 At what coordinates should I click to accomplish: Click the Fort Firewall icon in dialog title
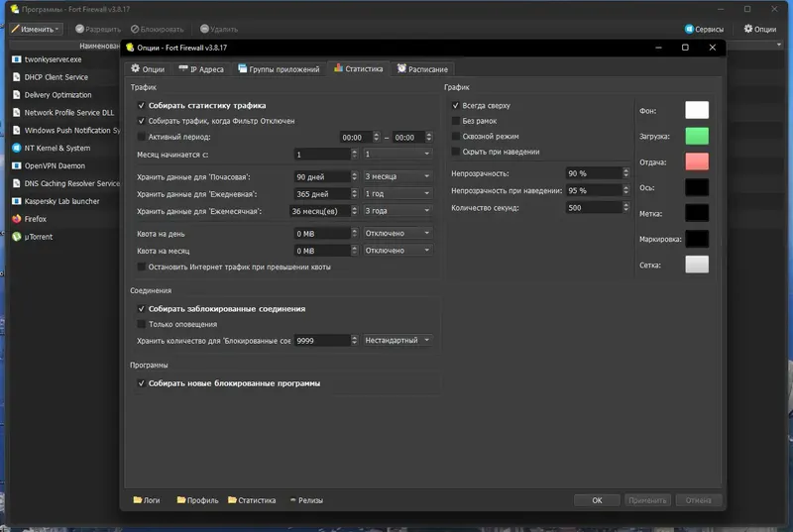[130, 48]
